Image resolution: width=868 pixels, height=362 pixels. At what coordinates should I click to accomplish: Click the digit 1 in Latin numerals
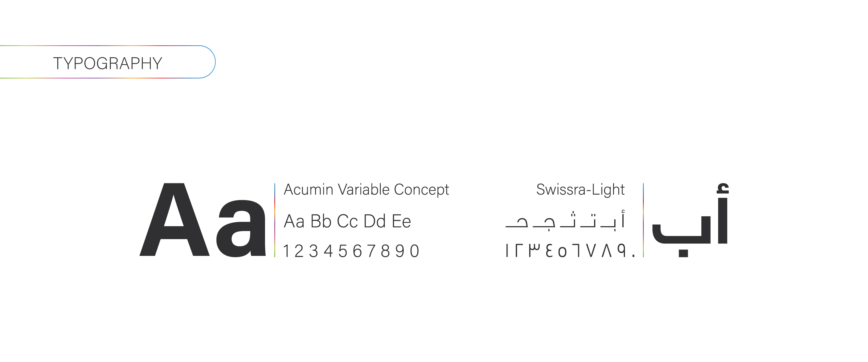tap(286, 251)
